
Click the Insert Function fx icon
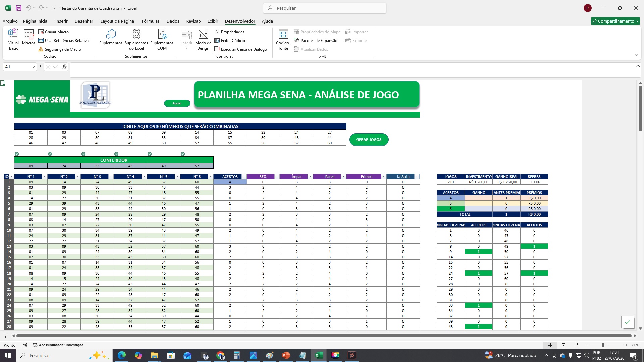click(x=64, y=67)
